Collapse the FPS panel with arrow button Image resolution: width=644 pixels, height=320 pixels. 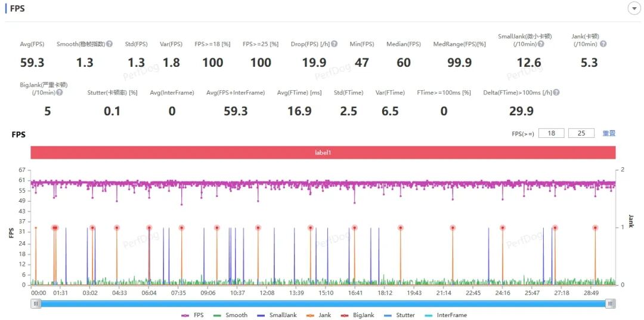point(634,8)
